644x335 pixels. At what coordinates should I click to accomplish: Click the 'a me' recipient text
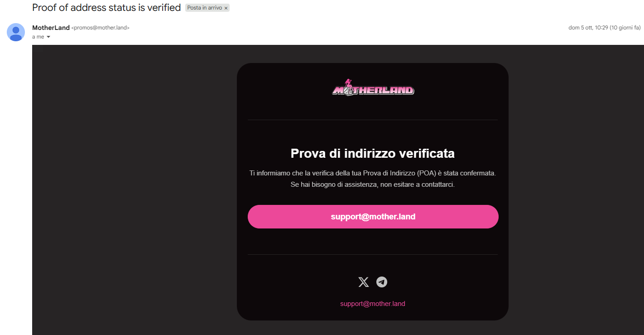(38, 37)
